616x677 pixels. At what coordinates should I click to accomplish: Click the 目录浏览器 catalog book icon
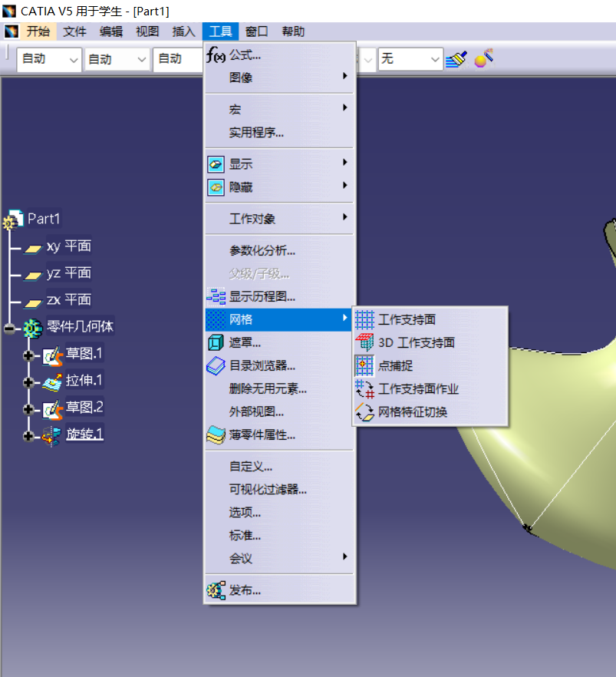point(216,365)
